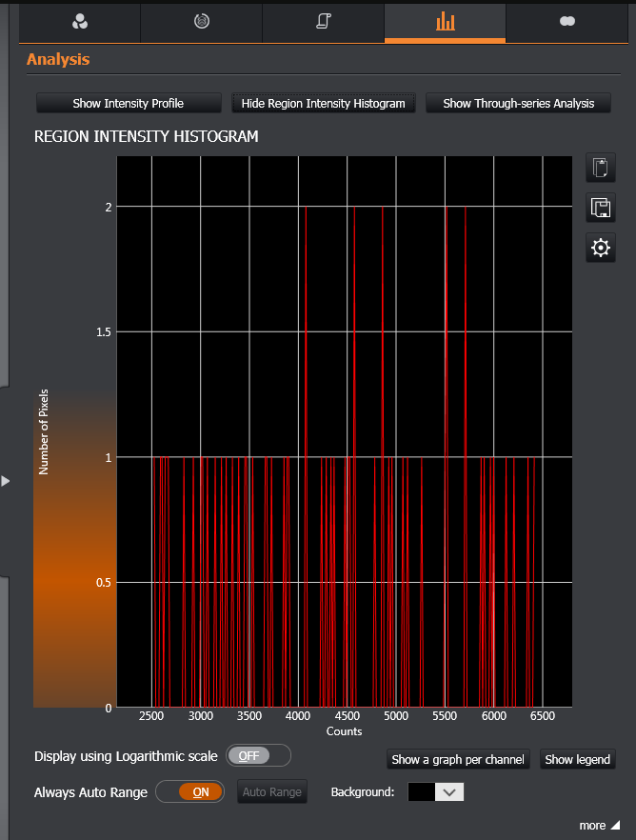Image resolution: width=636 pixels, height=840 pixels.
Task: Select the bar chart Analysis tab
Action: pyautogui.click(x=445, y=22)
